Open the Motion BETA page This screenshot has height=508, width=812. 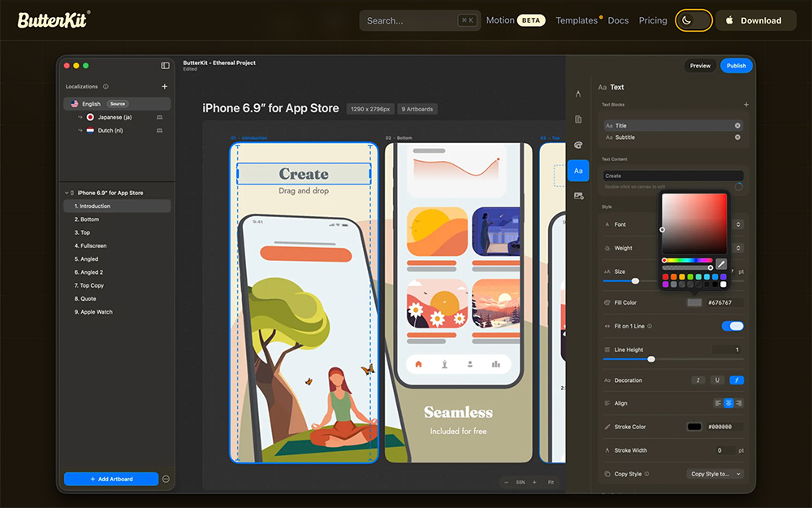pyautogui.click(x=516, y=20)
